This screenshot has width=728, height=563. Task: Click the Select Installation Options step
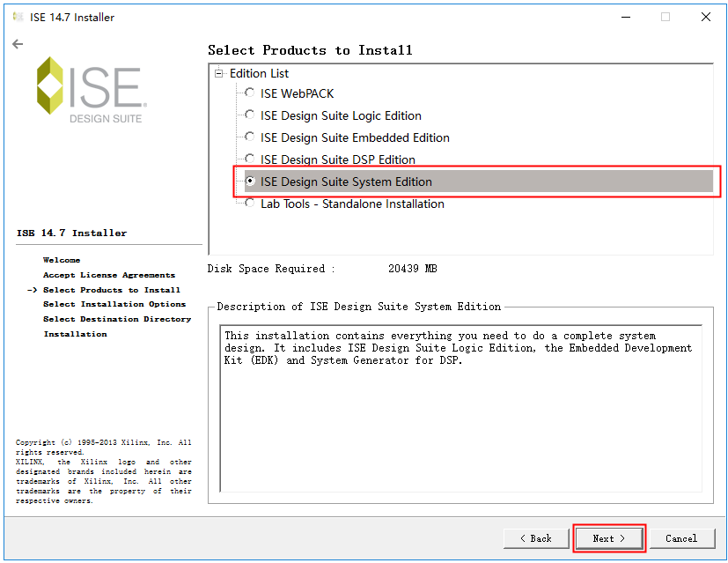pyautogui.click(x=114, y=304)
